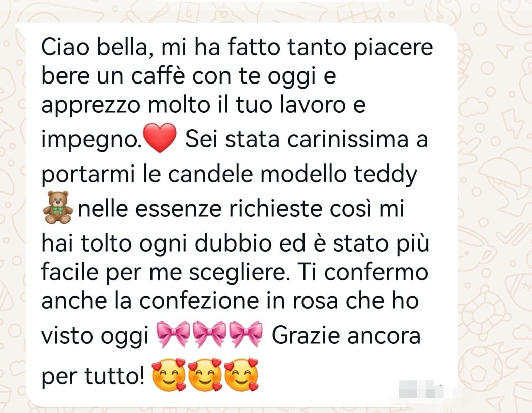The width and height of the screenshot is (532, 413).
Task: Select the leftmost pink bow emoji
Action: [x=174, y=335]
